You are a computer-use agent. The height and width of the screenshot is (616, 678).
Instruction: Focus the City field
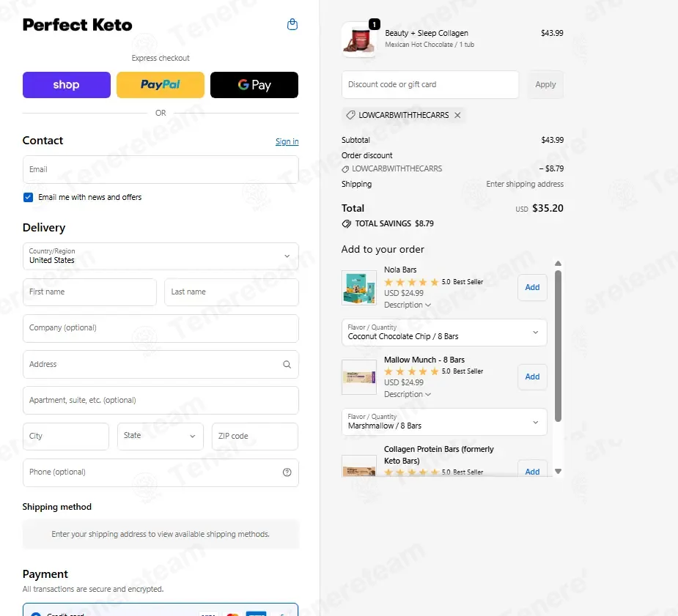pyautogui.click(x=66, y=436)
